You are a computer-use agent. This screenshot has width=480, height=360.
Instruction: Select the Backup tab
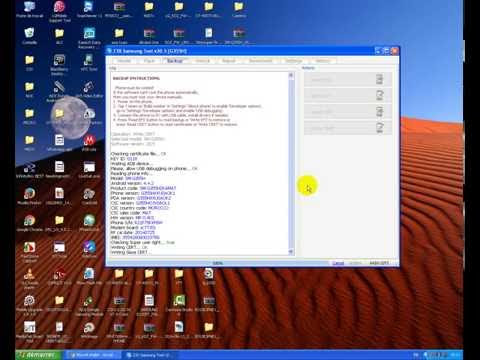175,61
